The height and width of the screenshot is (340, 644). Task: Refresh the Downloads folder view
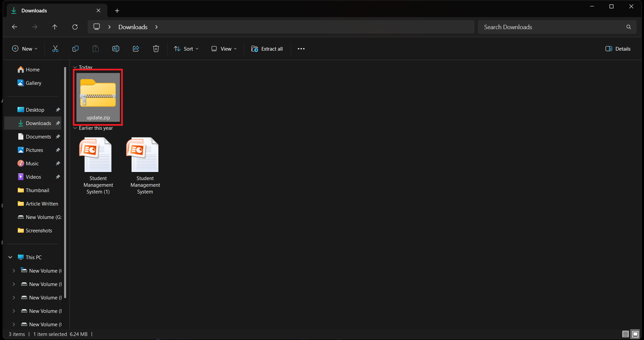[x=75, y=27]
